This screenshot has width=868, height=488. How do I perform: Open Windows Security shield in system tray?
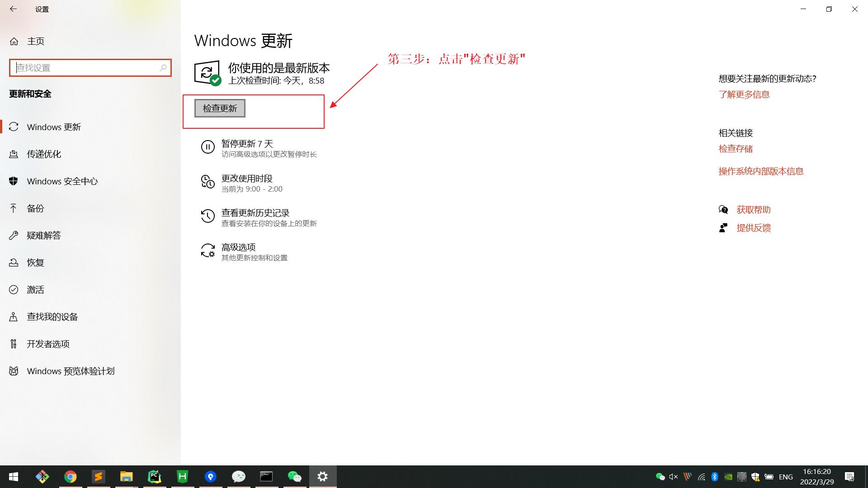click(755, 476)
